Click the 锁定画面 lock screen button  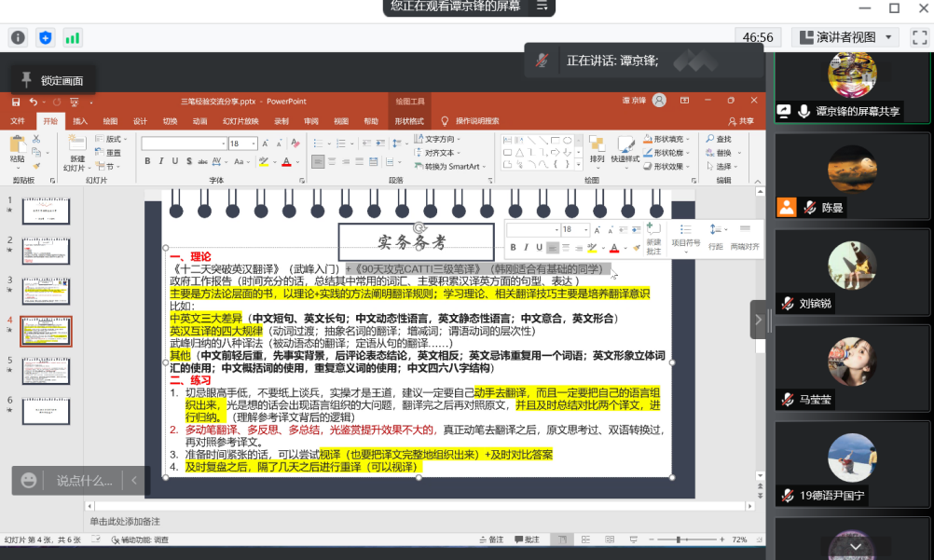click(52, 80)
